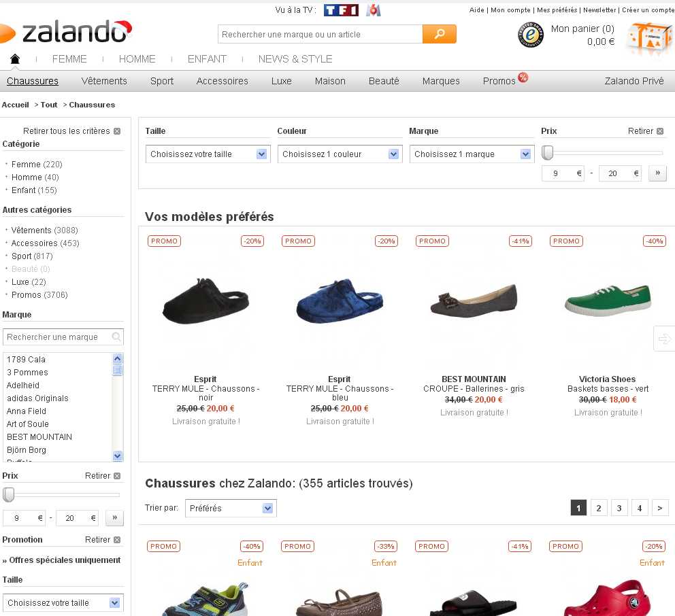Click the next arrow on preferred models carousel
The image size is (675, 616).
663,338
